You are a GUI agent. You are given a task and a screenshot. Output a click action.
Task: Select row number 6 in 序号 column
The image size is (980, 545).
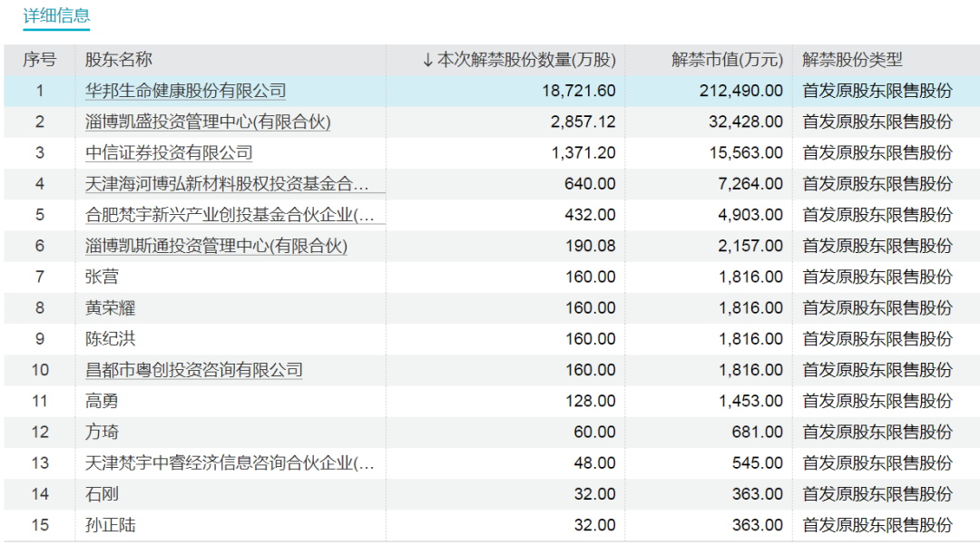(40, 246)
